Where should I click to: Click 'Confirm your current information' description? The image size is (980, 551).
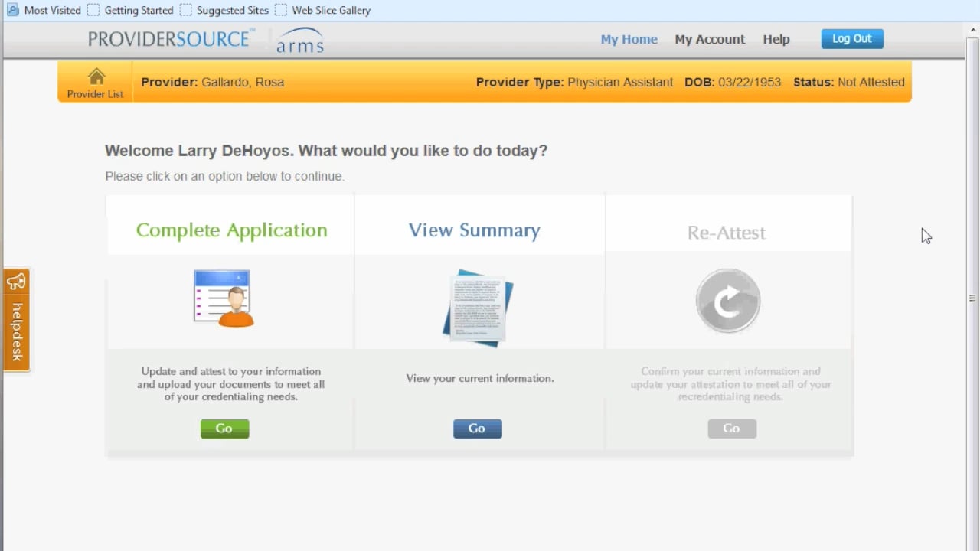tap(730, 384)
